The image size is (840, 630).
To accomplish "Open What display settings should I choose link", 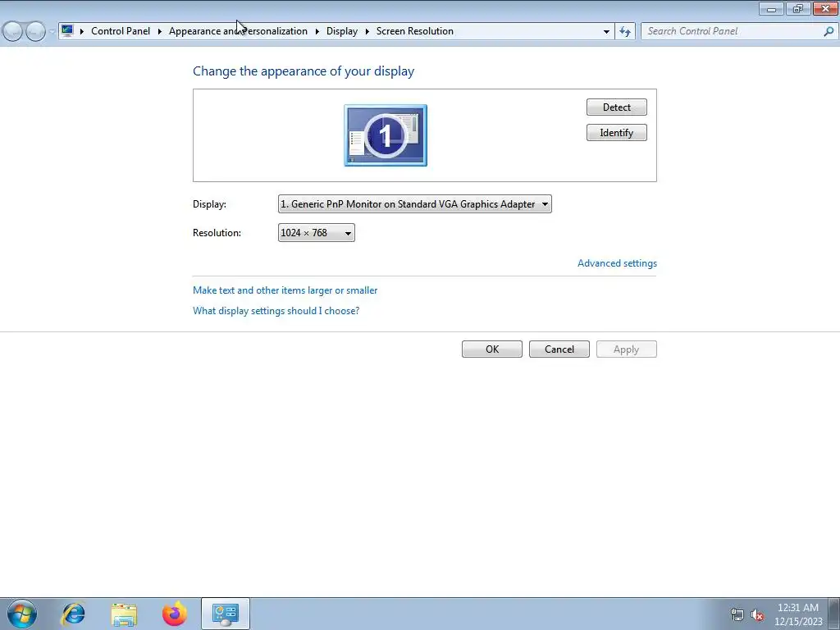I will [x=276, y=311].
